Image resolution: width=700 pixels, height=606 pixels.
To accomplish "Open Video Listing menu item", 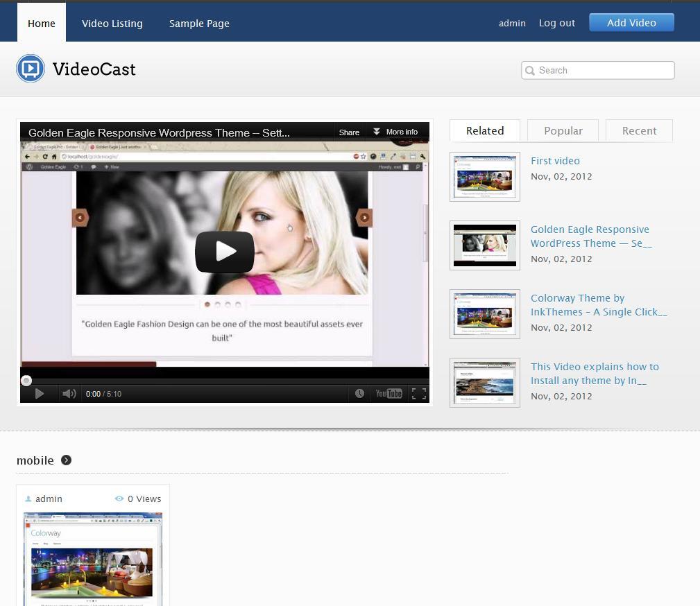I will (112, 24).
